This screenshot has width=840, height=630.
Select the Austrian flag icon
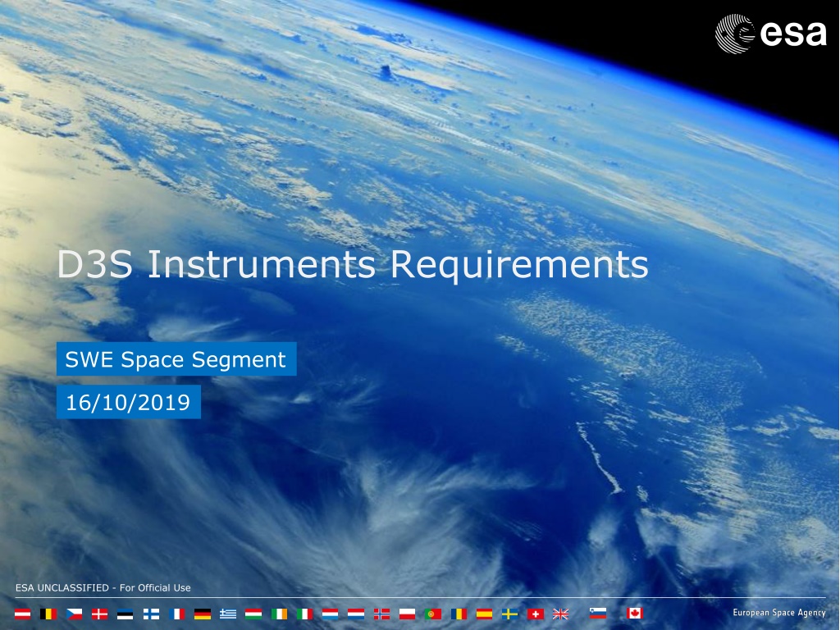point(22,614)
